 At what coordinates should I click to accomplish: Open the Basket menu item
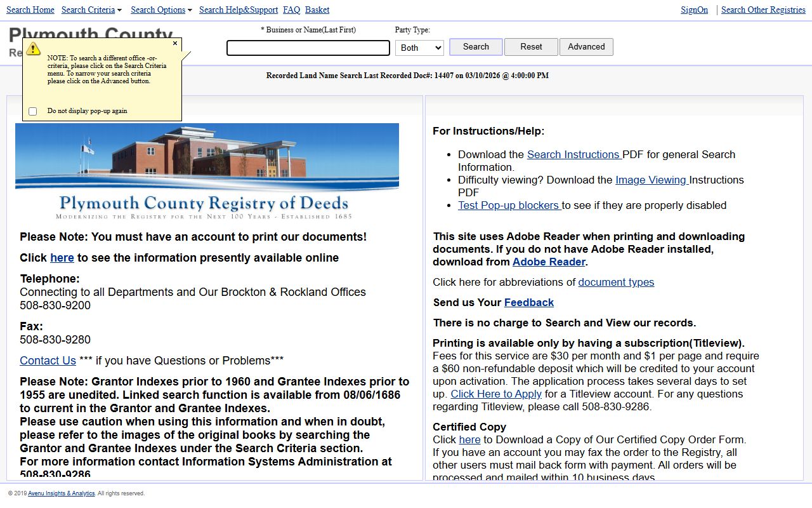[317, 10]
